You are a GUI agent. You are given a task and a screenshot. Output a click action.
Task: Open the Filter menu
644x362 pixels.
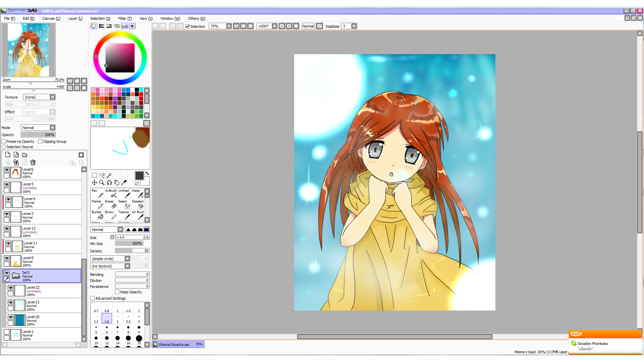coord(125,18)
